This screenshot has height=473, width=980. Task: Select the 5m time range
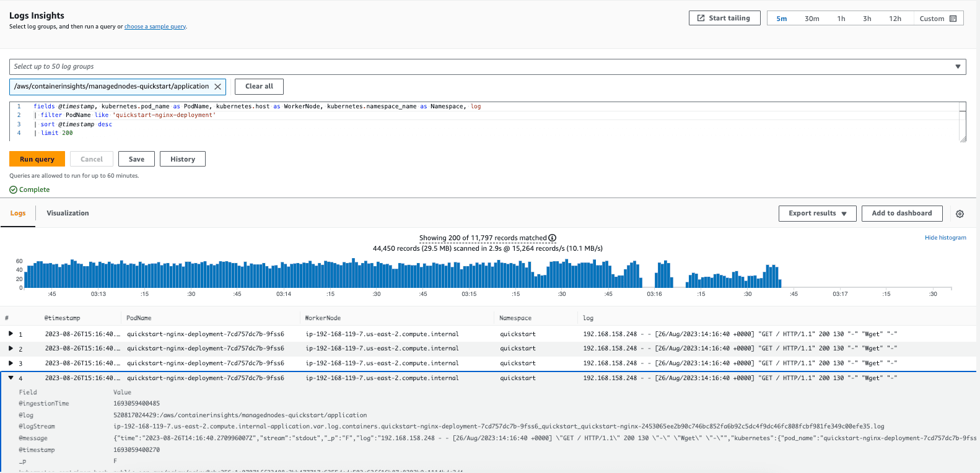[x=782, y=19]
